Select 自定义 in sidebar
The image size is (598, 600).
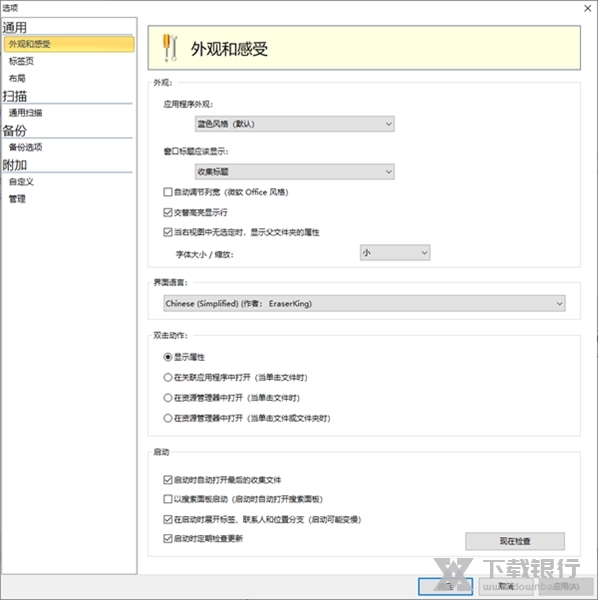click(21, 182)
